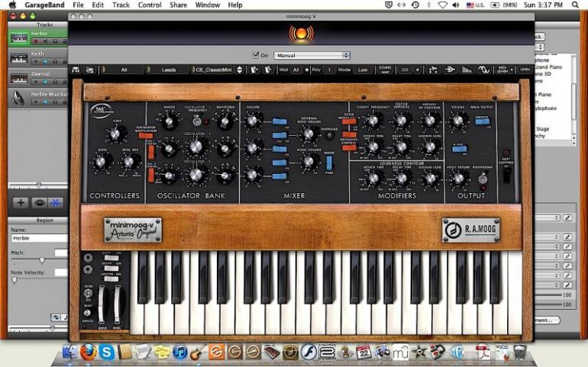Image resolution: width=588 pixels, height=367 pixels.
Task: Click the export preset icon in minimoog toolbar
Action: [268, 69]
